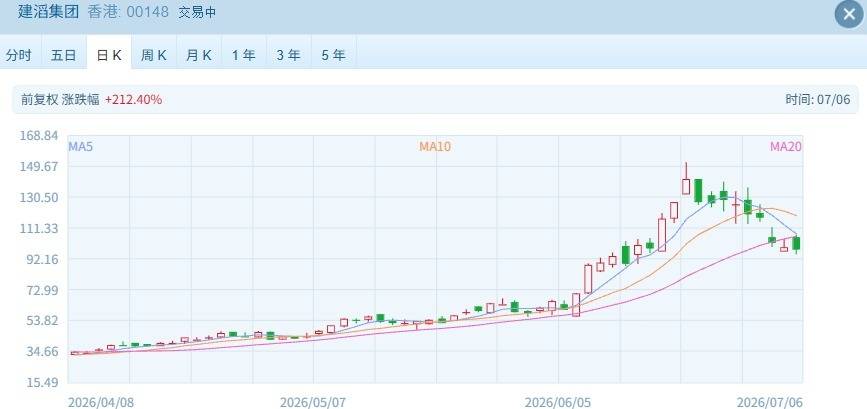The image size is (867, 409).
Task: Click the 2026/05/07 date label
Action: (x=313, y=402)
